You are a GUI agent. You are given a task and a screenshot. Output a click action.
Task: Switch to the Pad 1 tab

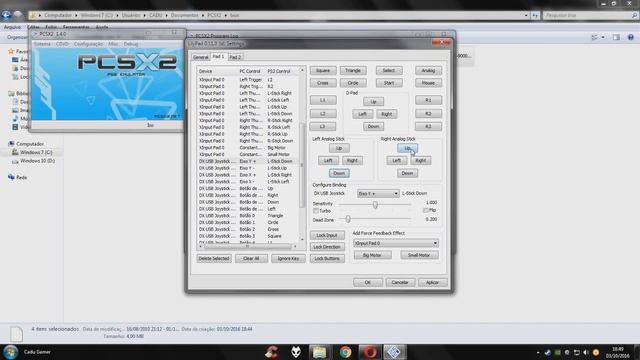point(218,56)
